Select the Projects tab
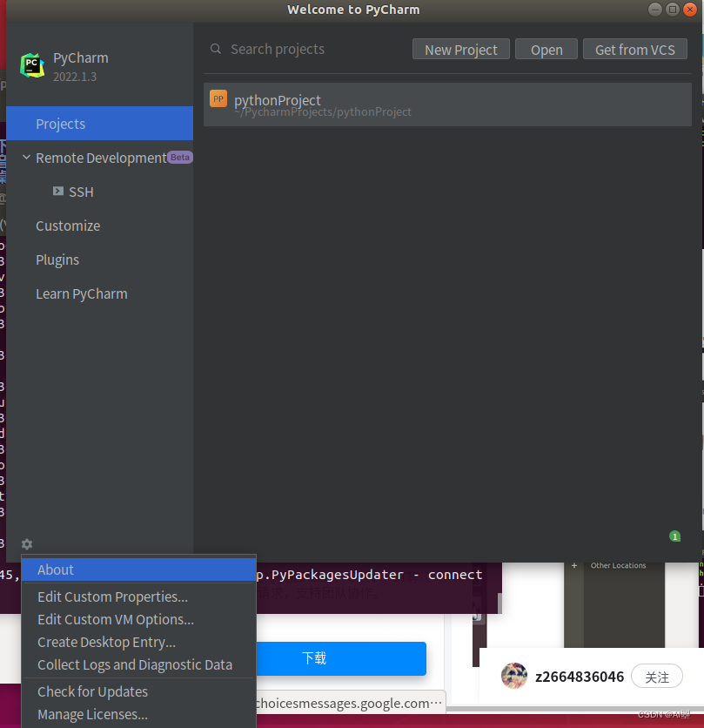Image resolution: width=704 pixels, height=728 pixels. click(x=100, y=124)
